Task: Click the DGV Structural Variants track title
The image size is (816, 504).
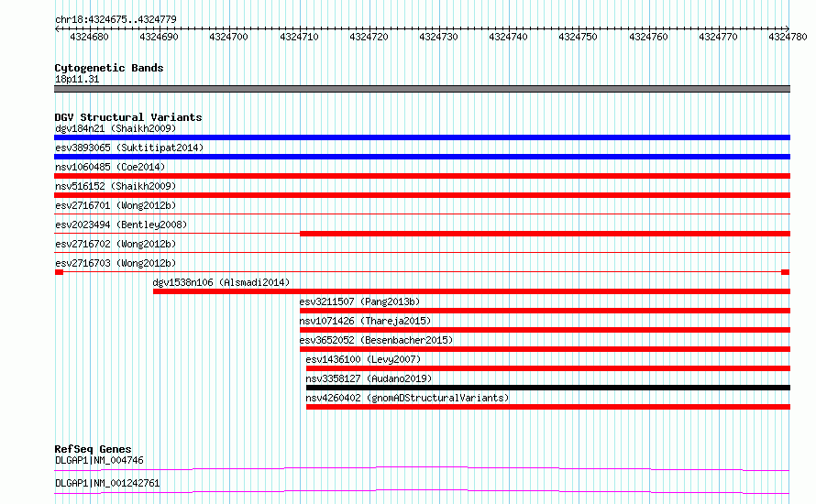Action: [x=128, y=117]
